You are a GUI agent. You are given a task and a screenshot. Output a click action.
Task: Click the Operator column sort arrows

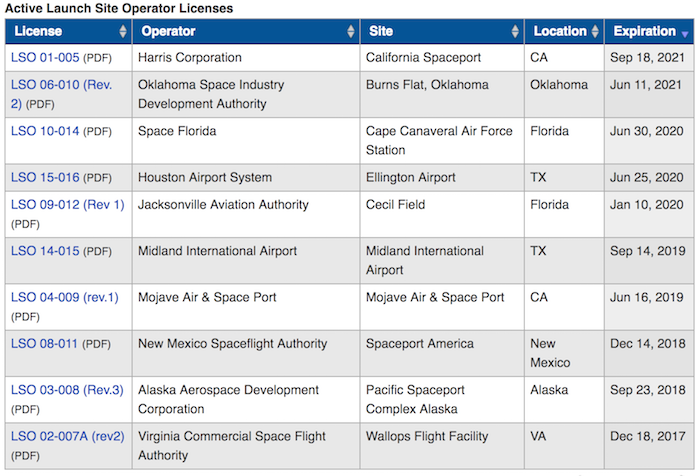351,31
